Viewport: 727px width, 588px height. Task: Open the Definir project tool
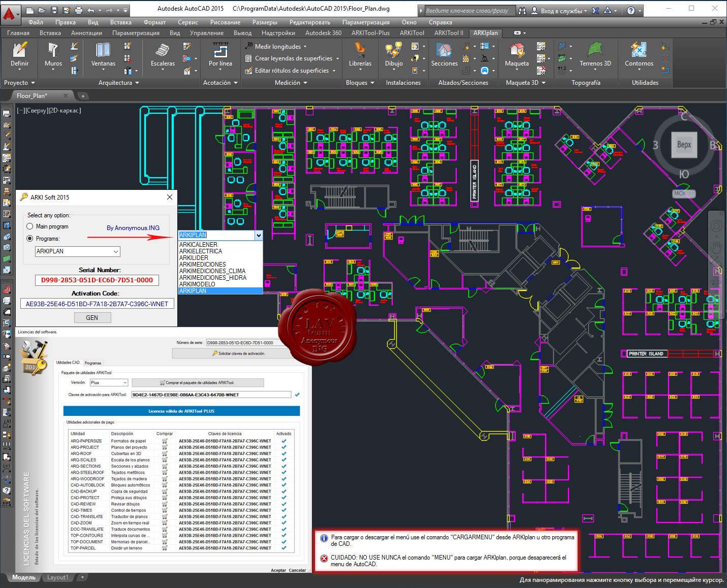click(x=19, y=55)
